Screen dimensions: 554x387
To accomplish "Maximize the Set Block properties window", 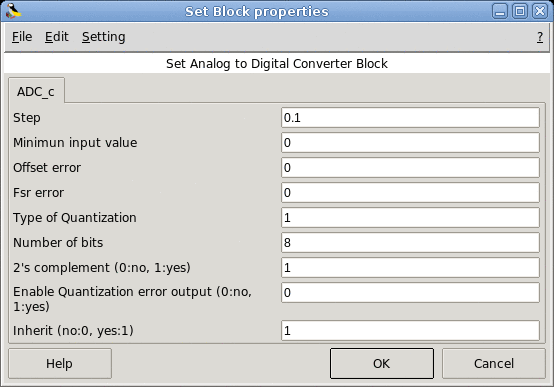I will pyautogui.click(x=520, y=11).
